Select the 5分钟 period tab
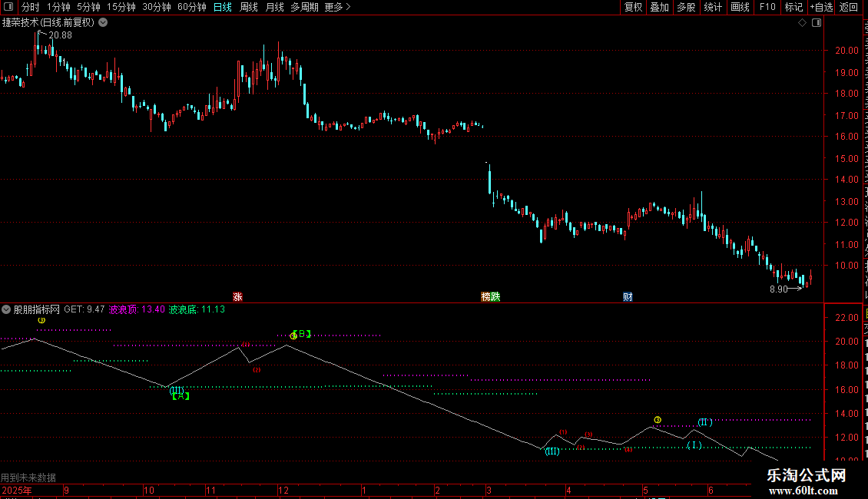The width and height of the screenshot is (868, 499). pos(88,7)
